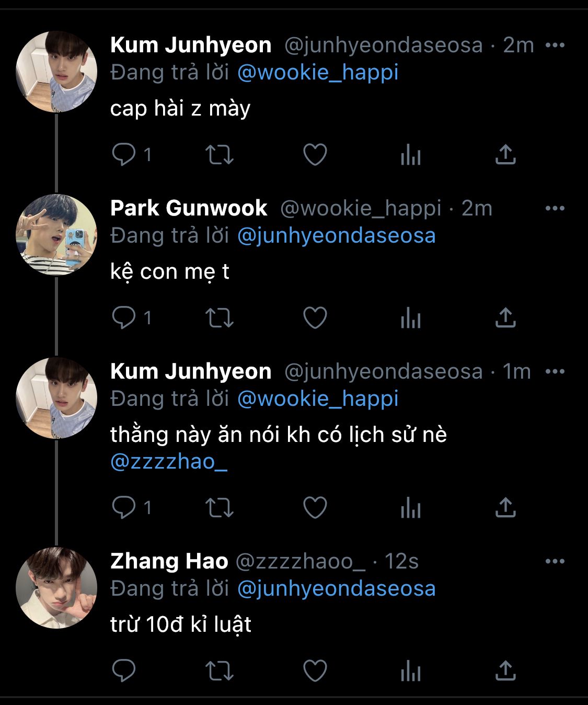
Task: Open Zhang Hao's profile picture
Action: coord(56,587)
